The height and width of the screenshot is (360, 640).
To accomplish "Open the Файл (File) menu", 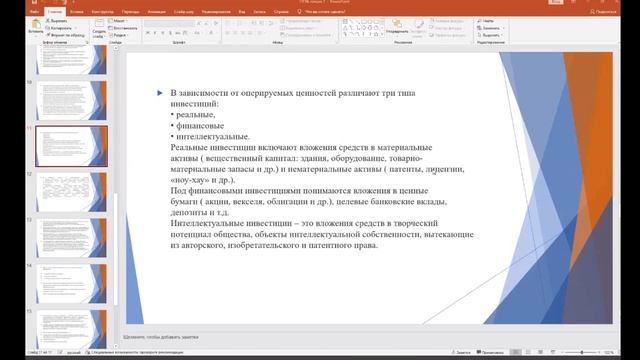I will tap(34, 12).
